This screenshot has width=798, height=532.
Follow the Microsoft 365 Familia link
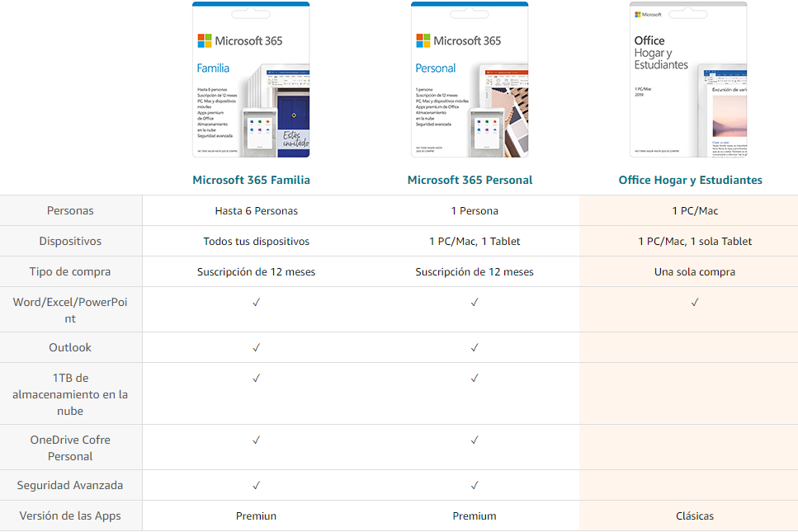pos(251,180)
